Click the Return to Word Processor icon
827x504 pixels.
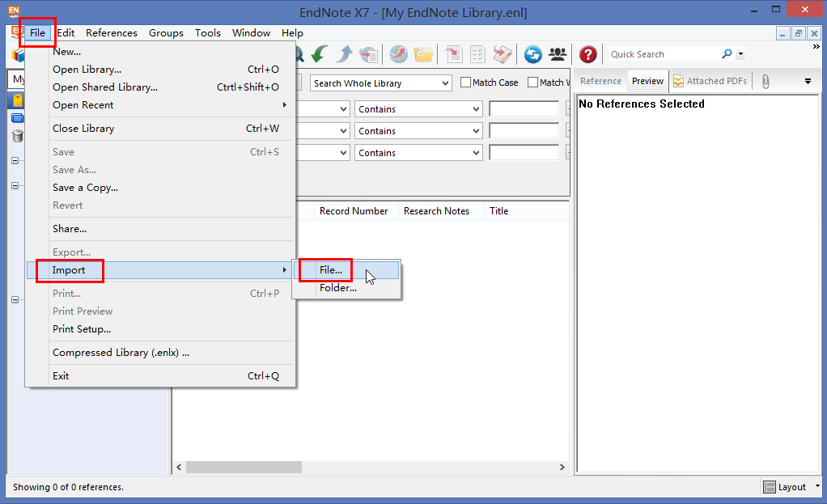click(x=502, y=53)
